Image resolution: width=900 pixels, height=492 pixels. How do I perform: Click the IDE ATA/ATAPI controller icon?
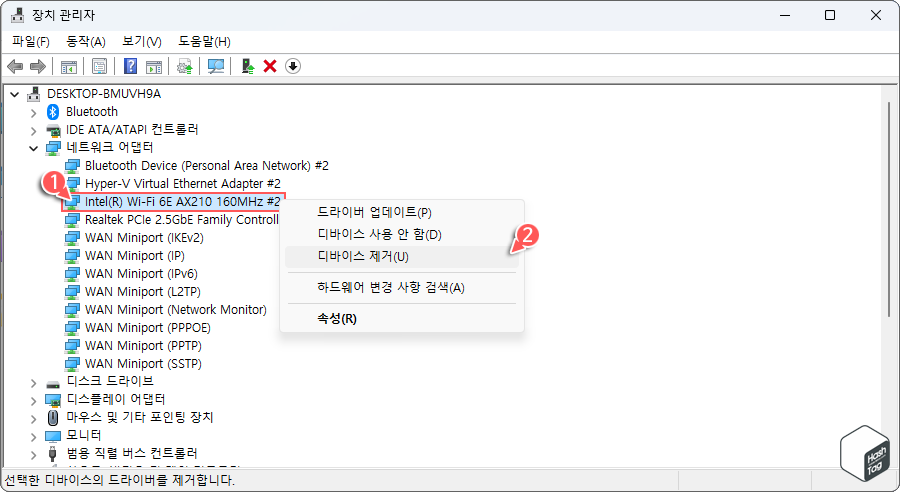pos(53,130)
